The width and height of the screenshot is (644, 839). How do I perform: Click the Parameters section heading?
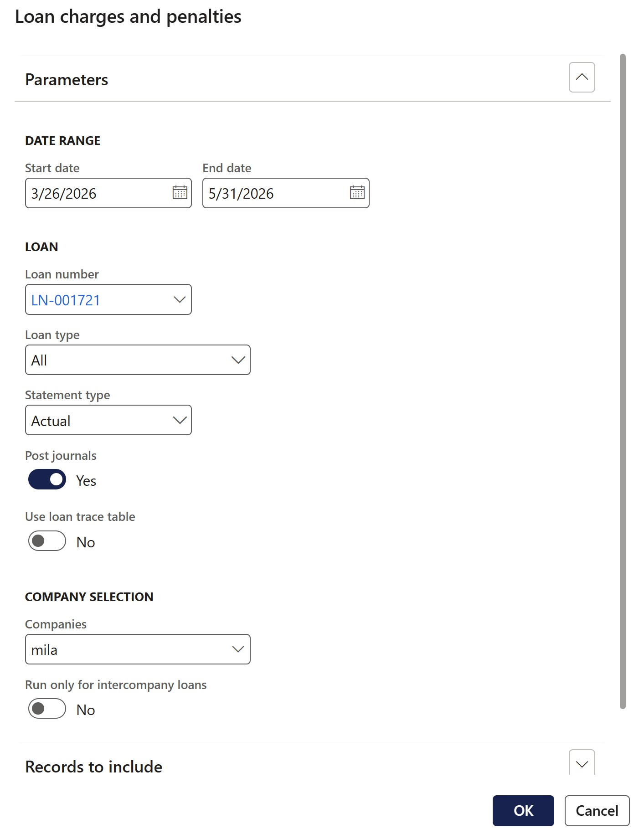[67, 80]
